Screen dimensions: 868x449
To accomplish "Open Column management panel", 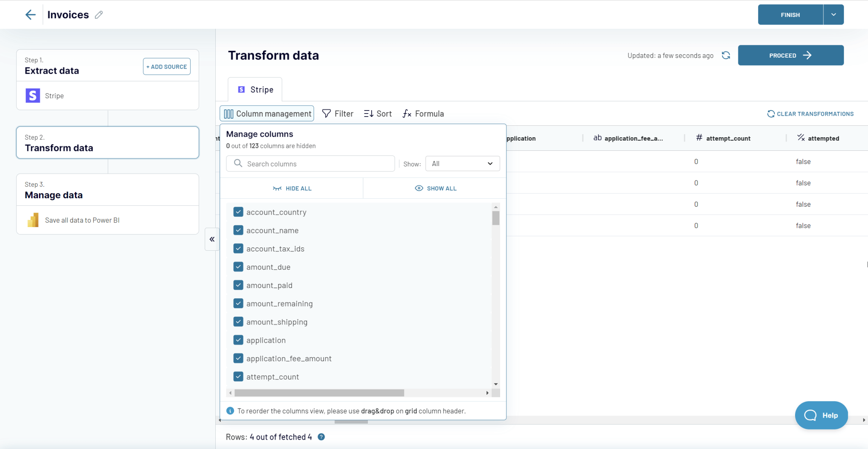I will tap(266, 114).
